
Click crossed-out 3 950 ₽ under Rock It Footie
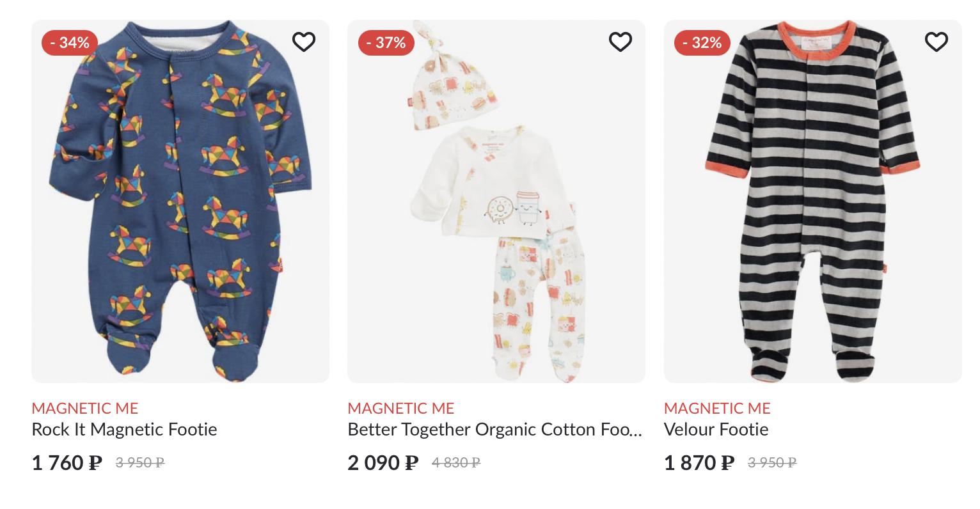pyautogui.click(x=140, y=463)
